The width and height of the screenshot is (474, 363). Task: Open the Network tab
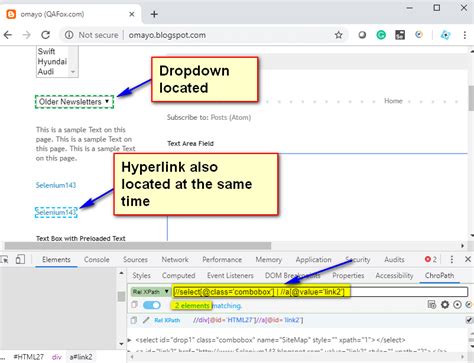(175, 259)
